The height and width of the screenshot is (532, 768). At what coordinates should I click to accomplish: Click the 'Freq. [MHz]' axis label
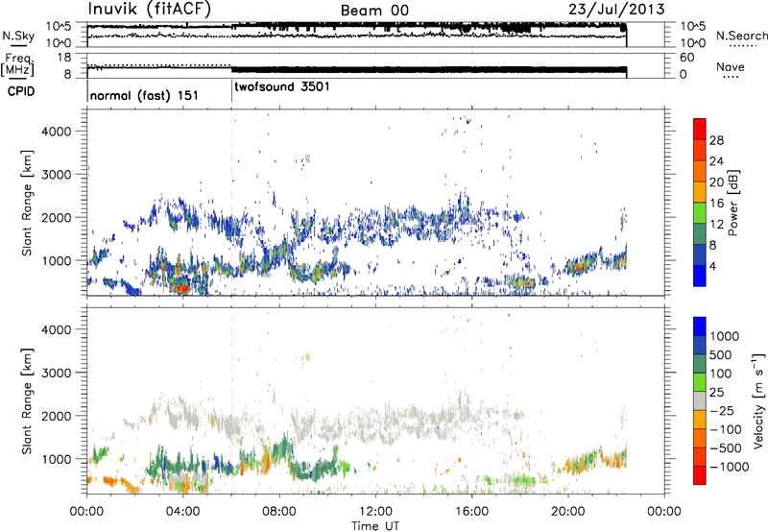pyautogui.click(x=18, y=65)
